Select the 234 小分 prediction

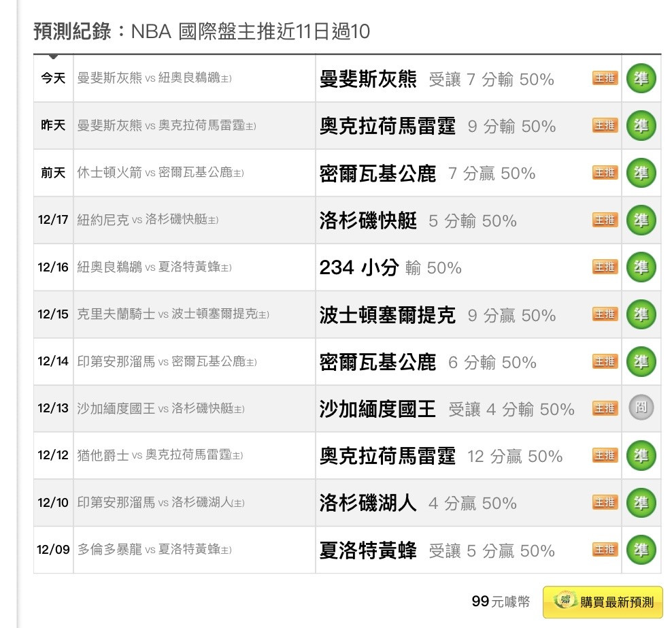pyautogui.click(x=390, y=267)
